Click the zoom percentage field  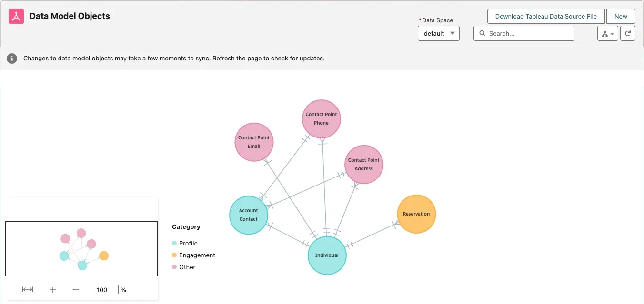(x=106, y=290)
